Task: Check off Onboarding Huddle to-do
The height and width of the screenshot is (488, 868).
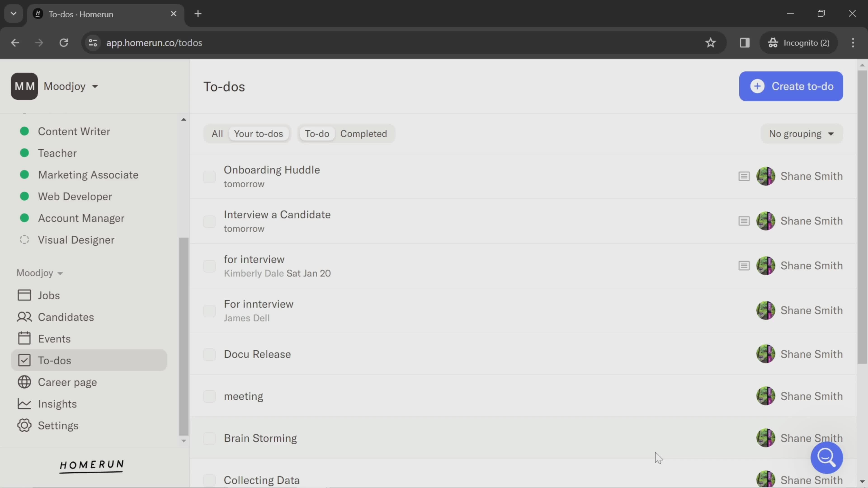Action: [209, 176]
